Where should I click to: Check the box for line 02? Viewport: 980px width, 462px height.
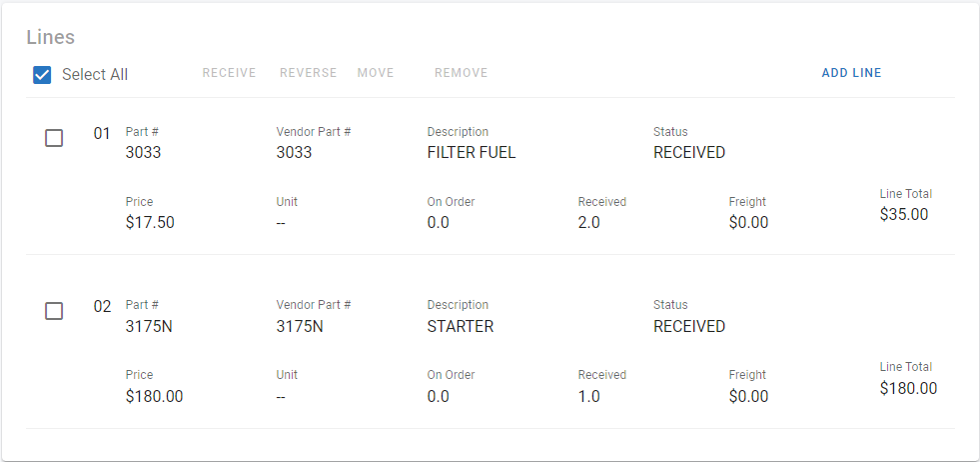[x=54, y=311]
